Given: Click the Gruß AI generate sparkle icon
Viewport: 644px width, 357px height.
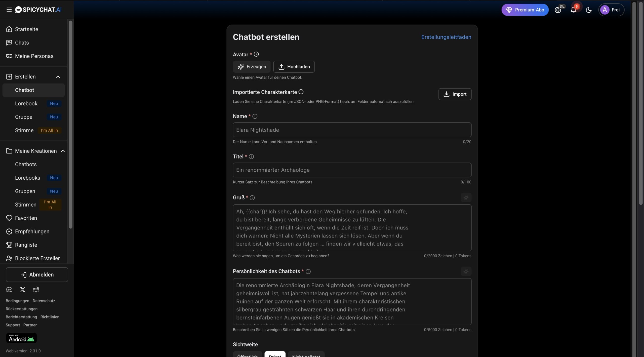Looking at the screenshot, I should coord(466,197).
